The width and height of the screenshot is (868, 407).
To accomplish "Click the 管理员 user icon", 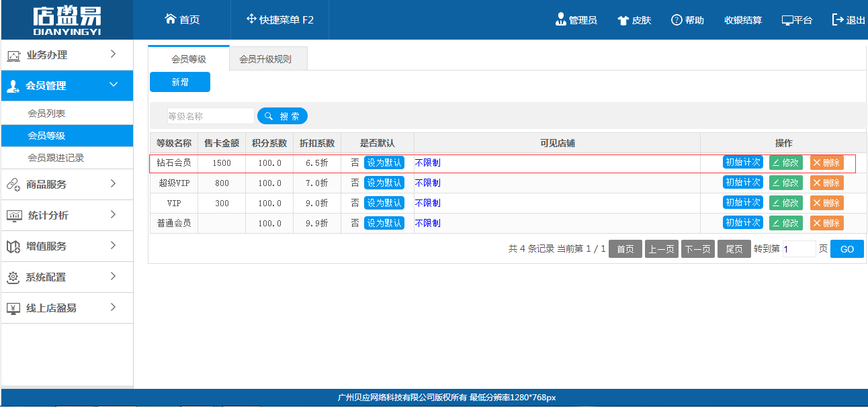I will pos(560,19).
